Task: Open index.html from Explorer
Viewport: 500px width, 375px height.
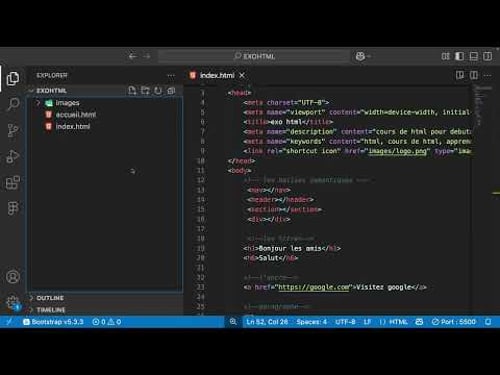Action: click(x=73, y=126)
